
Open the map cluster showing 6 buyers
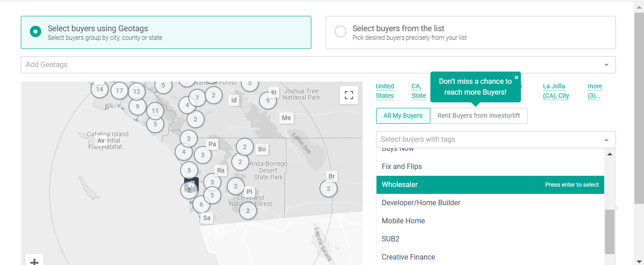201,205
